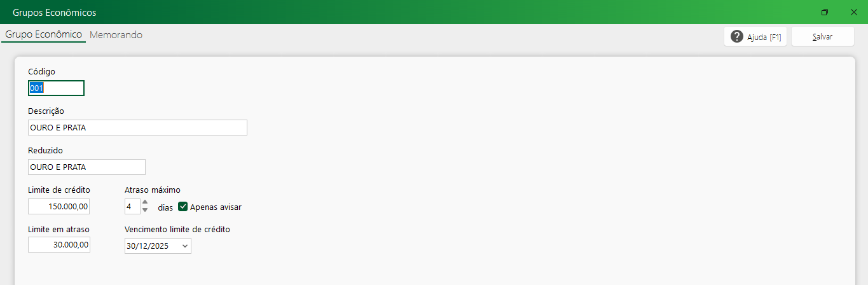Click the Apenas avisar label text
868x285 pixels.
click(x=216, y=207)
